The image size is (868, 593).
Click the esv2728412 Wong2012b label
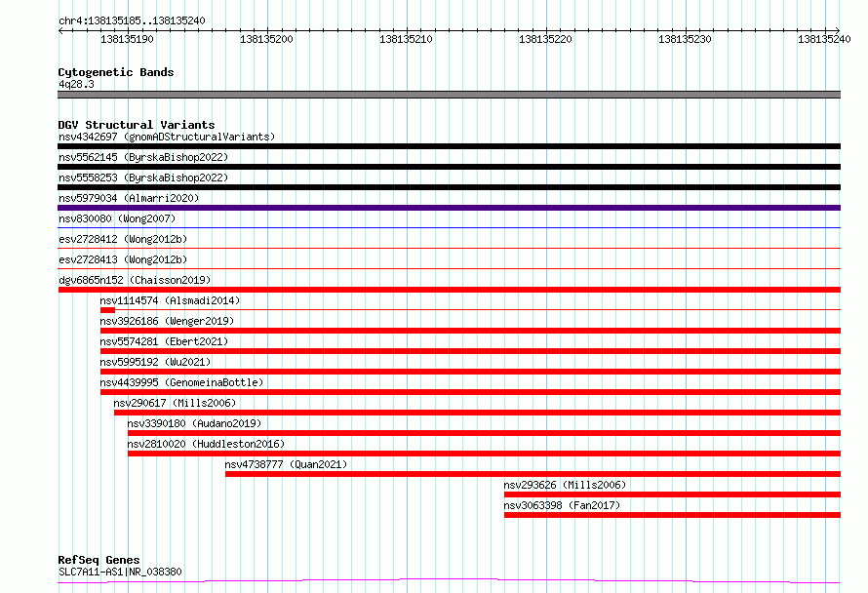click(123, 239)
